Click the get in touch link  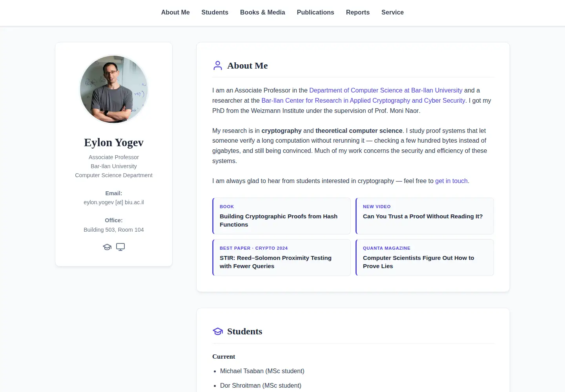(451, 181)
